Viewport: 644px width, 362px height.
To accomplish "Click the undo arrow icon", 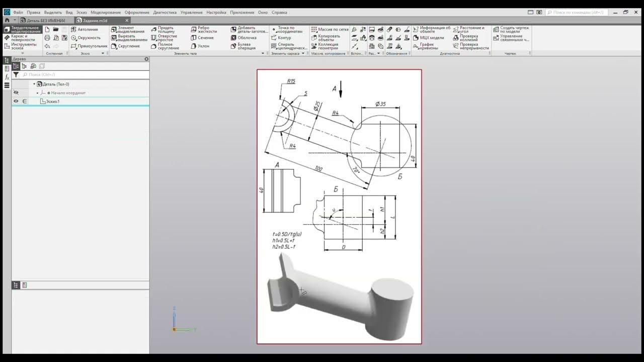I will tap(47, 46).
